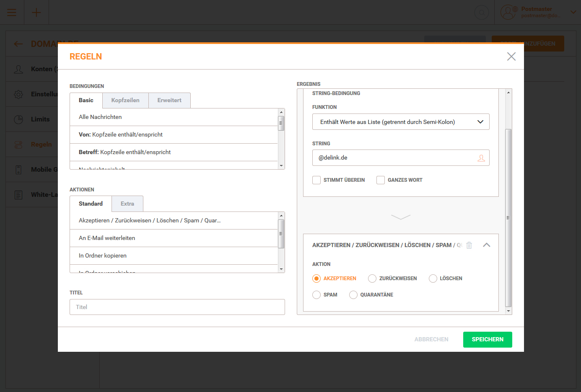Collapse the Akzeptieren action panel chevron

point(486,245)
